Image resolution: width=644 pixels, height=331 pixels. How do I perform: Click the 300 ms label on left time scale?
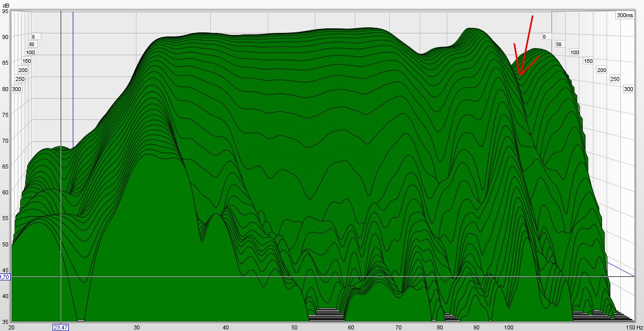click(17, 89)
